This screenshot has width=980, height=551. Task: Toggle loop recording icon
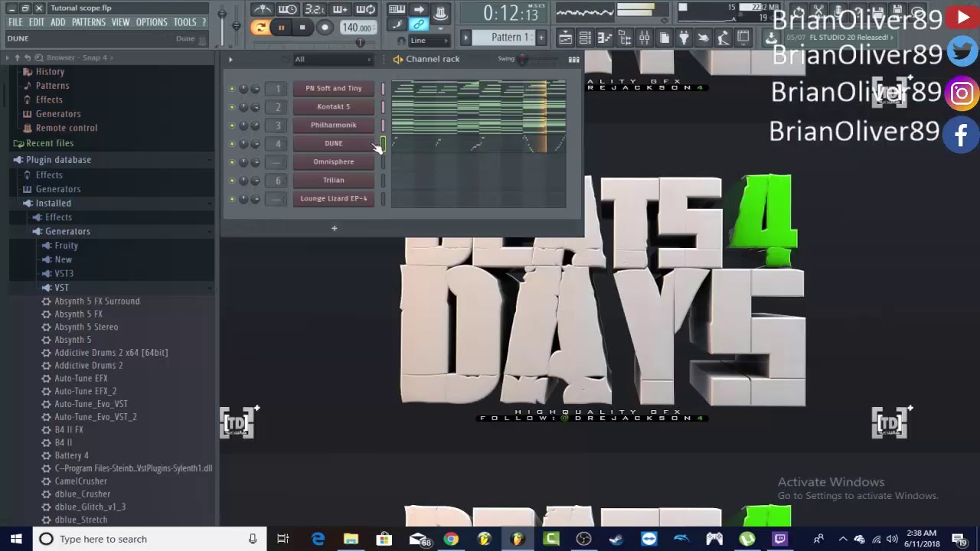[365, 9]
